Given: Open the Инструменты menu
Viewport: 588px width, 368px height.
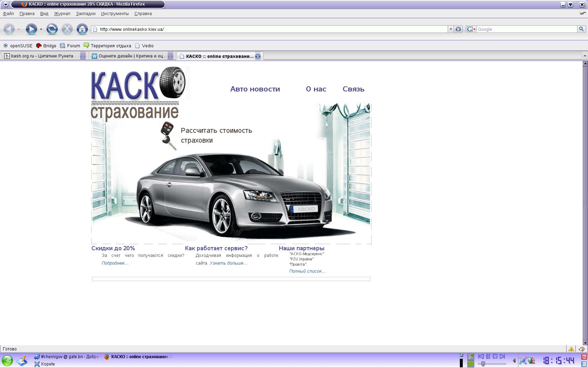Looking at the screenshot, I should click(115, 14).
